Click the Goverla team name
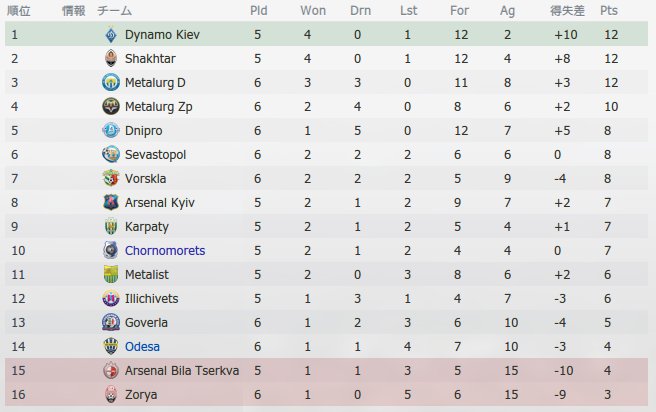Screen dimensions: 656x412 pyautogui.click(x=146, y=322)
